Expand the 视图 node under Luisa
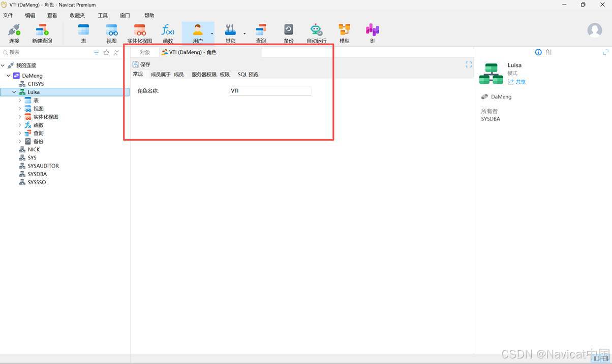Viewport: 612px width, 364px height. pyautogui.click(x=20, y=109)
